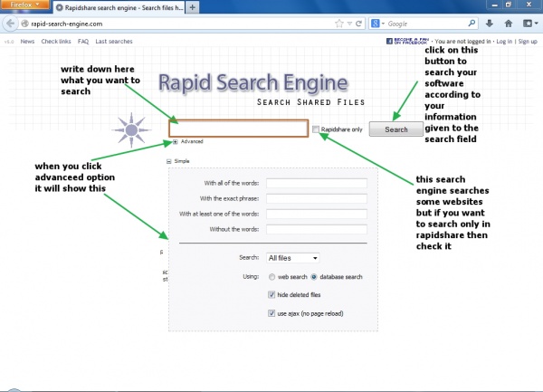Click the Become a fan Facebook icon
This screenshot has width=543, height=392.
(407, 42)
